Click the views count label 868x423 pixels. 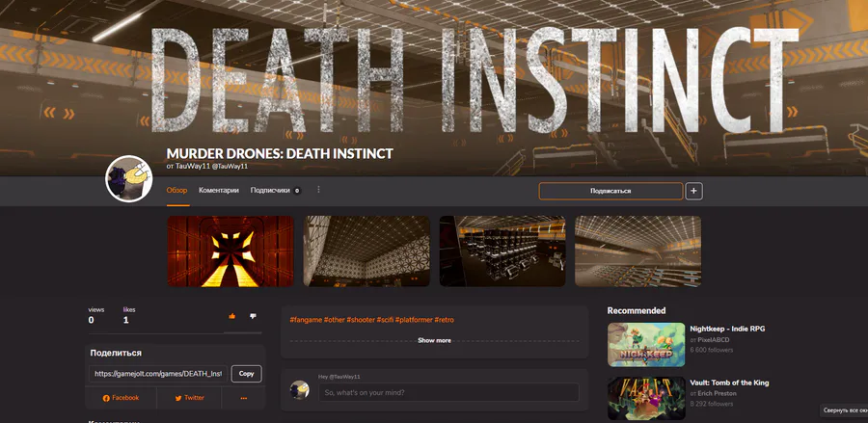point(96,309)
